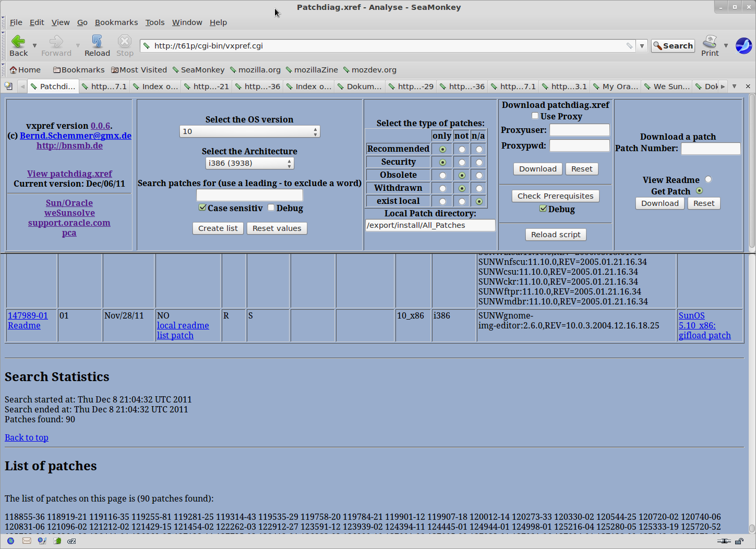Viewport: 756px width, 549px height.
Task: Open Mail & Newsgroups from the status bar
Action: tap(26, 541)
